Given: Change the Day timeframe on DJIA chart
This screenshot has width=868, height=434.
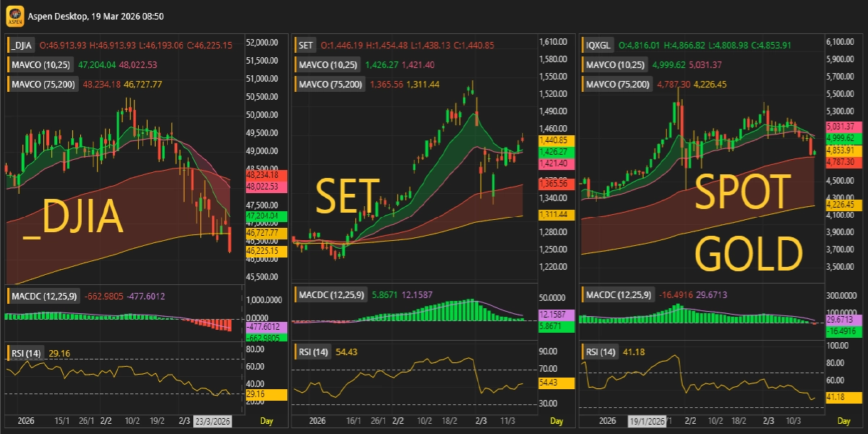Looking at the screenshot, I should pyautogui.click(x=267, y=420).
